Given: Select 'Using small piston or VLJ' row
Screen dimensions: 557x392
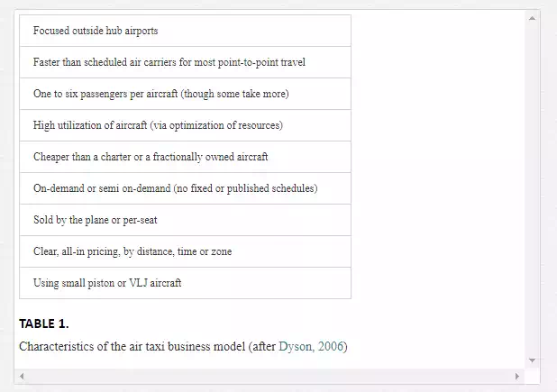Looking at the screenshot, I should [185, 283].
